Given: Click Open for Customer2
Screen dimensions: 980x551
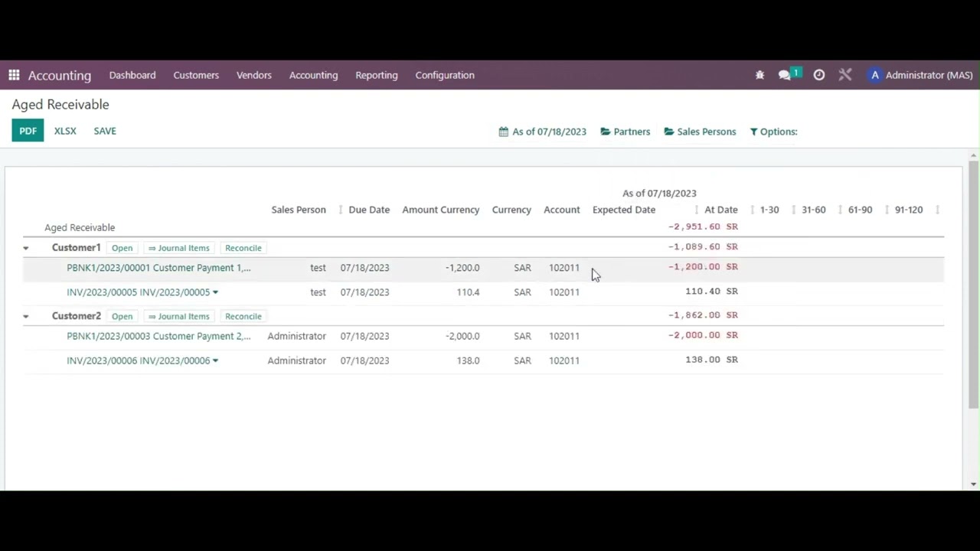Looking at the screenshot, I should [122, 316].
